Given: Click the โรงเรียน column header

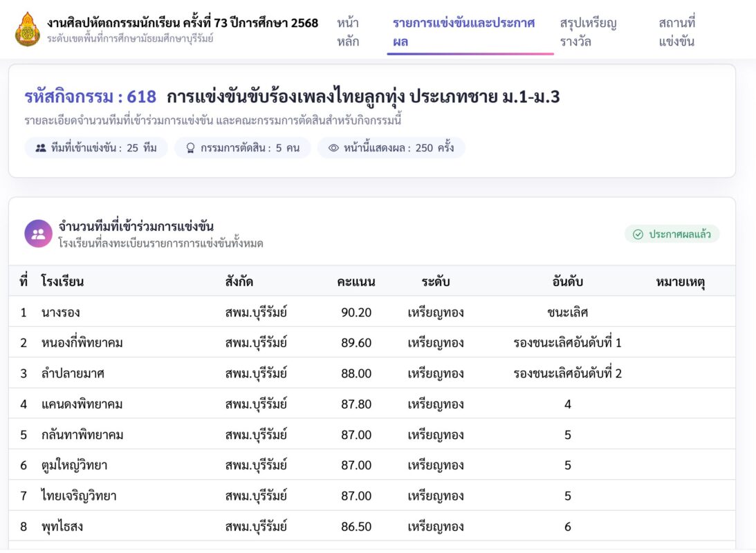Looking at the screenshot, I should point(62,282).
